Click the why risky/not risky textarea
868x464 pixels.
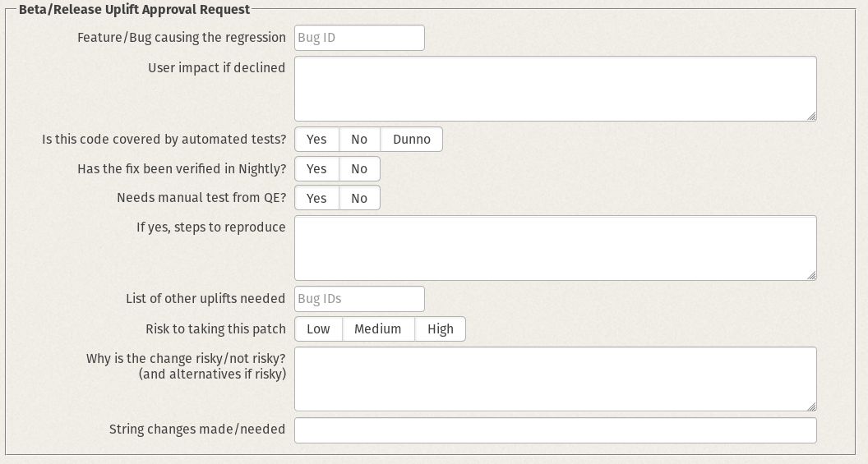point(555,379)
